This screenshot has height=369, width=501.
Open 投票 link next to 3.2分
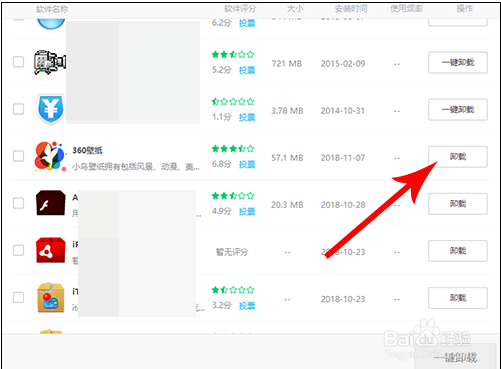tap(247, 306)
